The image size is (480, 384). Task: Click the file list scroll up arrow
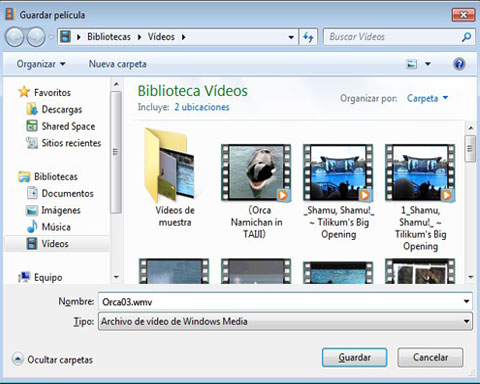(x=471, y=128)
